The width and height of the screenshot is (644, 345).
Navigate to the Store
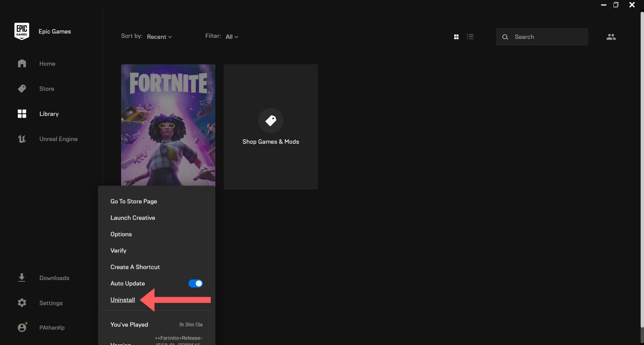tap(47, 88)
